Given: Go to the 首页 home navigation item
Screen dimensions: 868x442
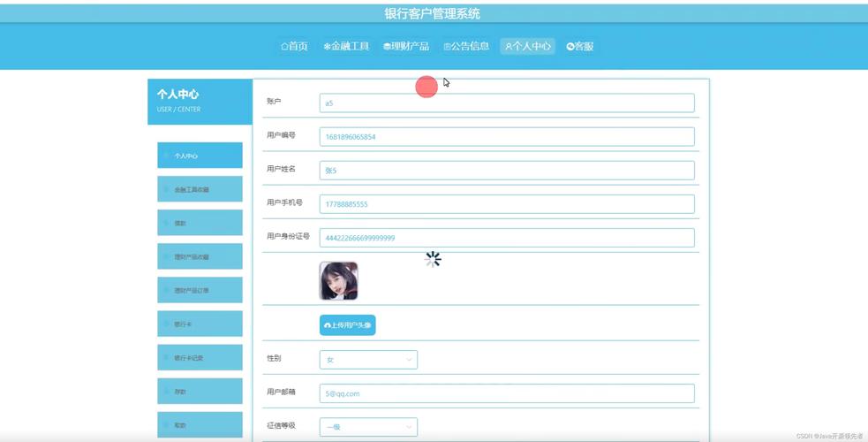Looking at the screenshot, I should tap(294, 47).
